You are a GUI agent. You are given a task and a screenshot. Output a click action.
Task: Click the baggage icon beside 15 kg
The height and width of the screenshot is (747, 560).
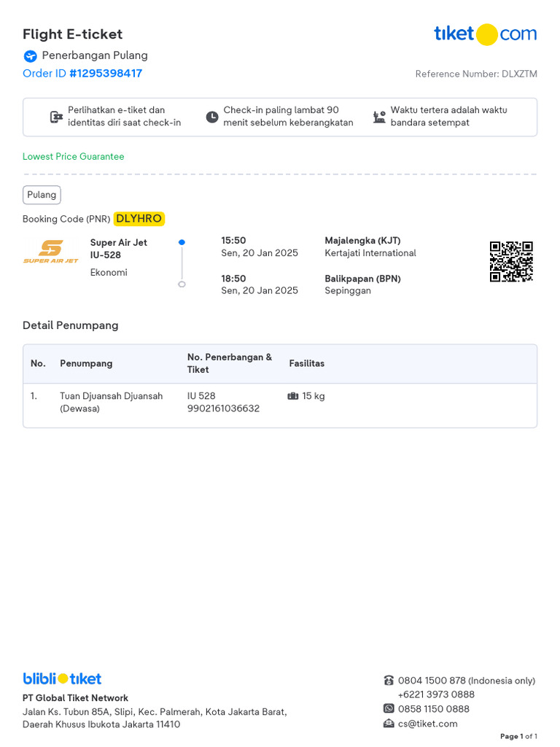click(293, 396)
